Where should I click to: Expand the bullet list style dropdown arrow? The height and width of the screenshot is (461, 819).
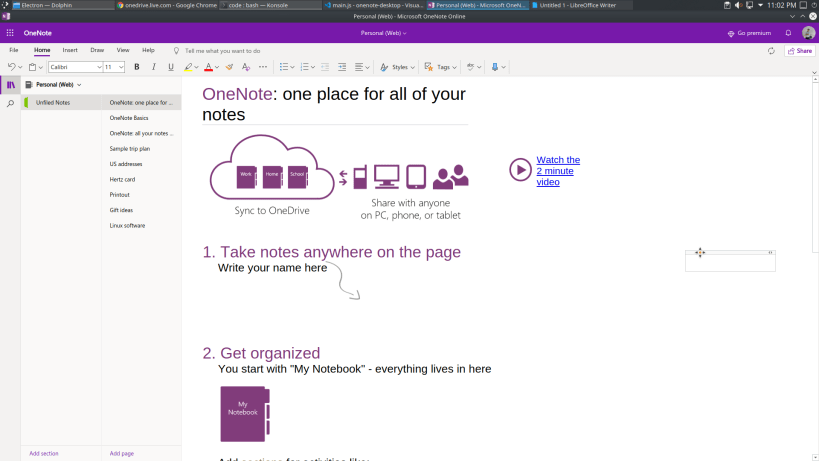(292, 67)
